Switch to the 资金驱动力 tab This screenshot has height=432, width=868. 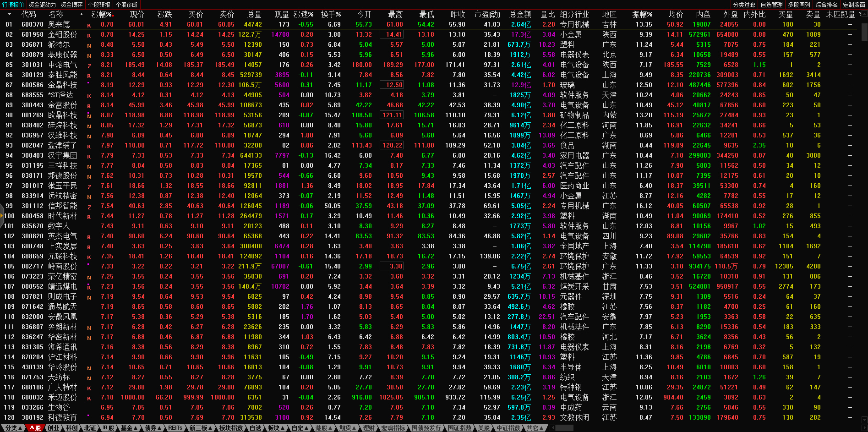click(42, 5)
